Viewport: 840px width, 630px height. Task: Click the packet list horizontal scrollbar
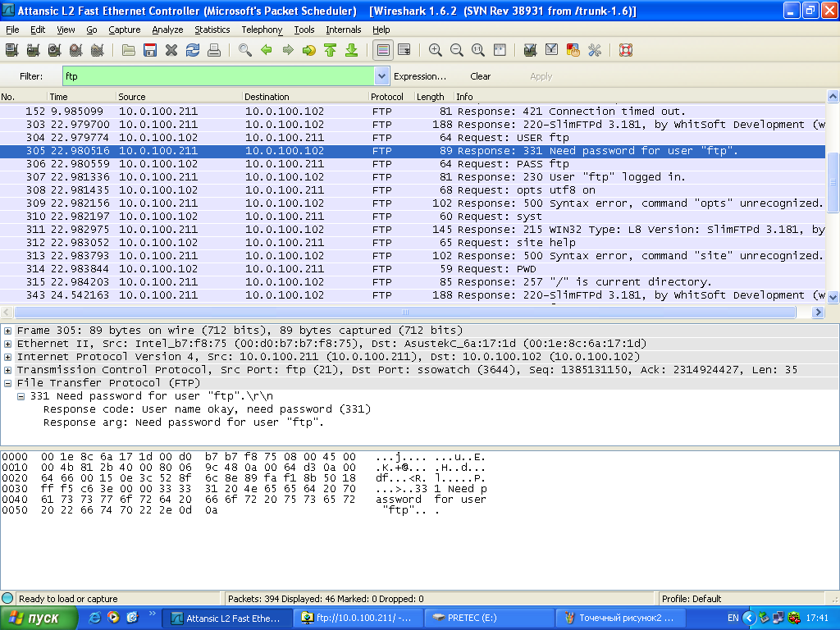pyautogui.click(x=405, y=313)
